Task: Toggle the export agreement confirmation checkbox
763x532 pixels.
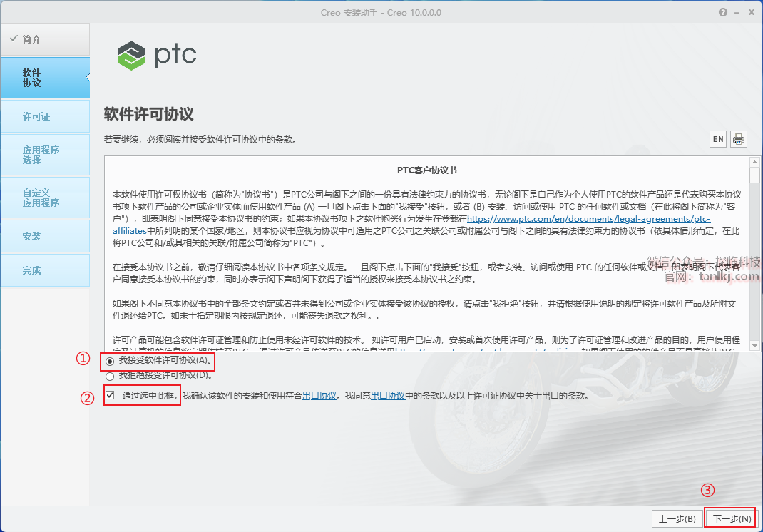Action: click(x=111, y=395)
